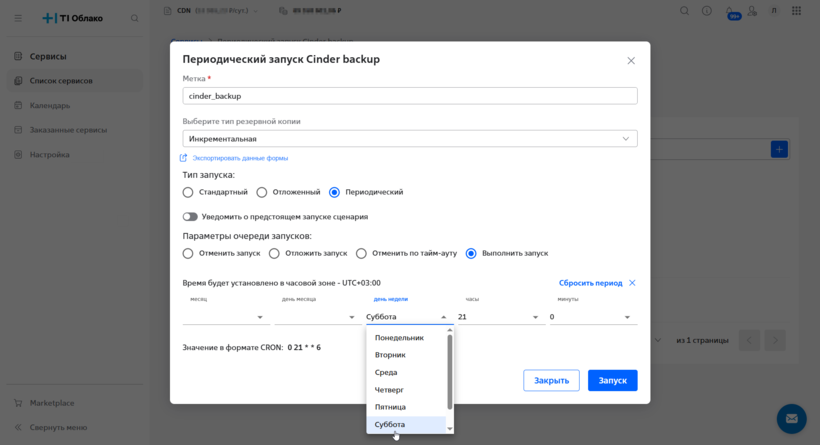Screen dimensions: 820x445
Task: Enable the upcoming launch notification toggle
Action: coord(190,217)
